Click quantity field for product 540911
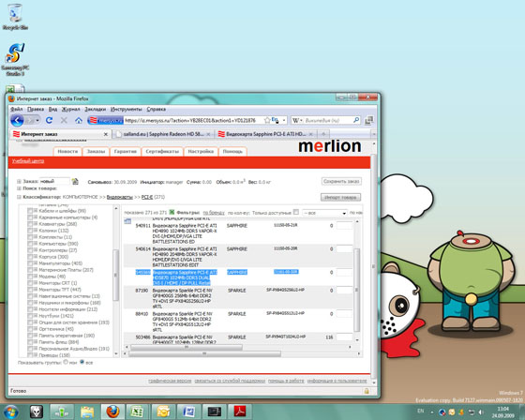This screenshot has height=420, width=525. [345, 225]
